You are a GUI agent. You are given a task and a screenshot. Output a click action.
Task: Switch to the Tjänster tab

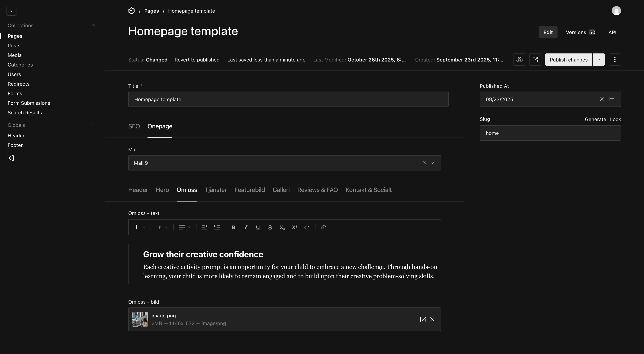point(216,190)
